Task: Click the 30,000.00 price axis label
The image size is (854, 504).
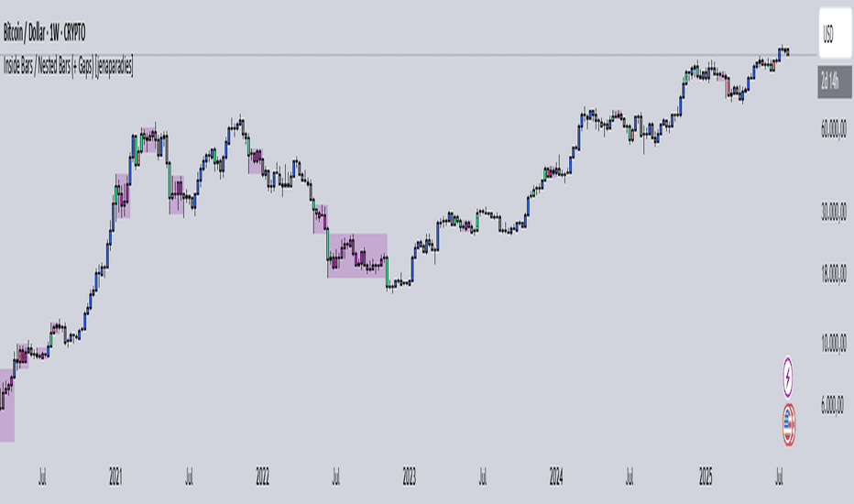Action: 833,212
